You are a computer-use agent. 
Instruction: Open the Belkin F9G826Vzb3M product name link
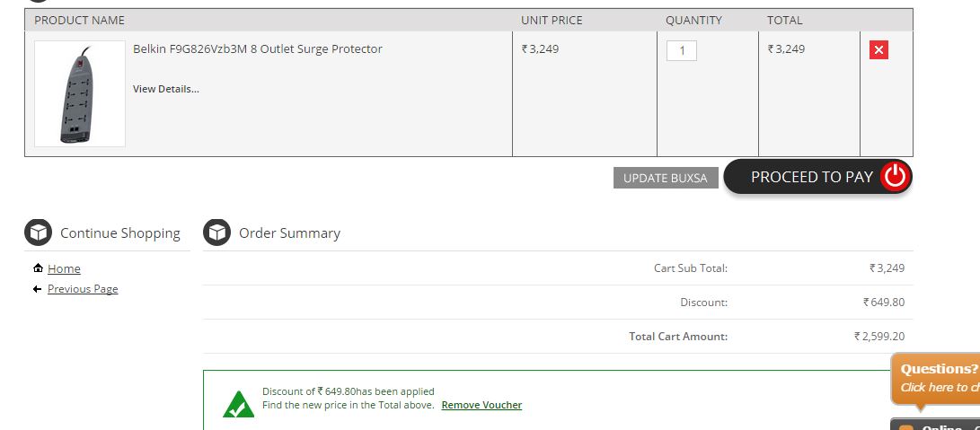258,49
